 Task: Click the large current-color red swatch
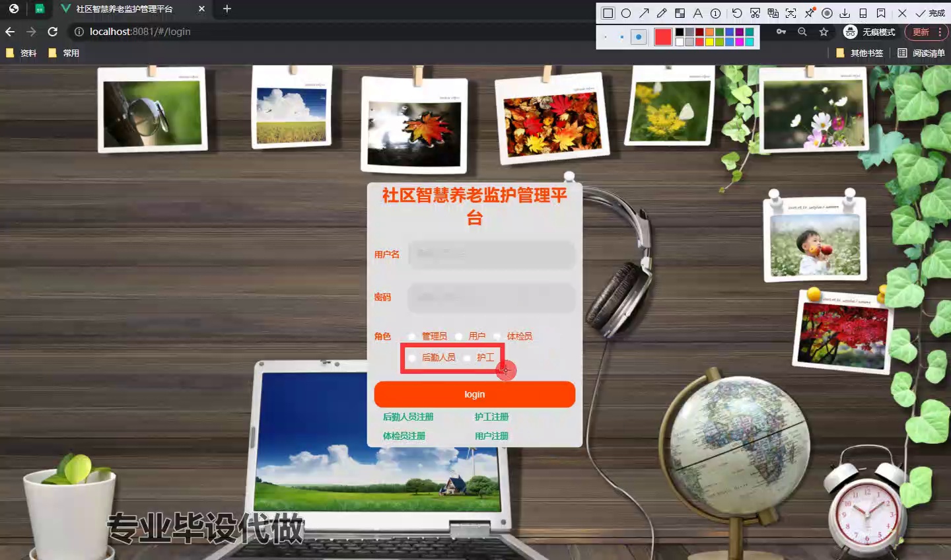point(663,37)
